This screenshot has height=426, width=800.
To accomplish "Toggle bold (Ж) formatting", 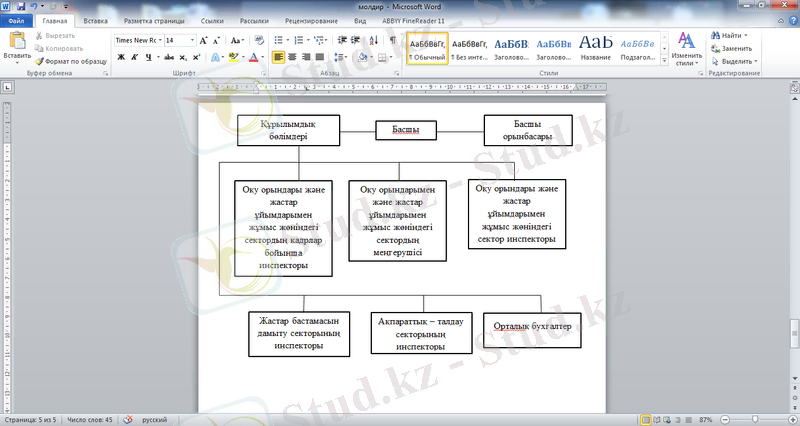I will 121,57.
